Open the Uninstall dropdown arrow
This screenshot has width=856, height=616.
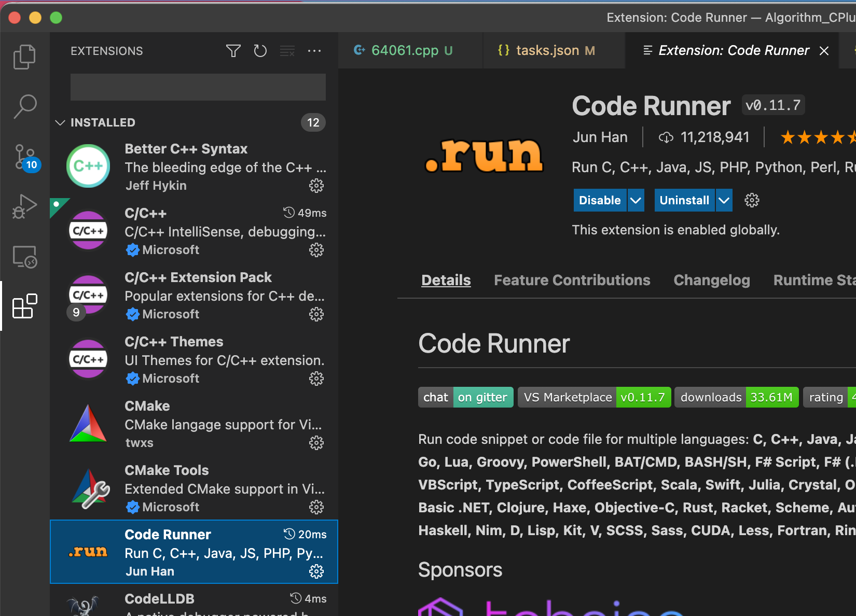724,200
